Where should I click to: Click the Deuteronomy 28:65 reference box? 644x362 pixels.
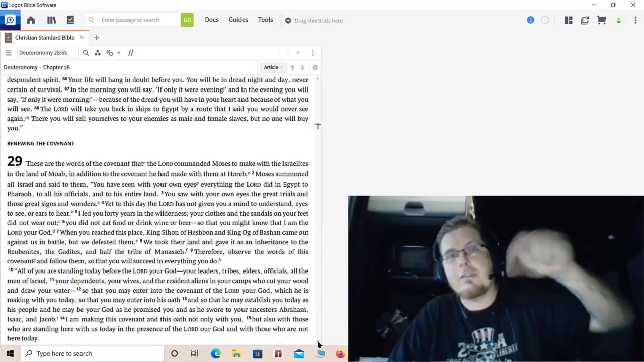[48, 53]
